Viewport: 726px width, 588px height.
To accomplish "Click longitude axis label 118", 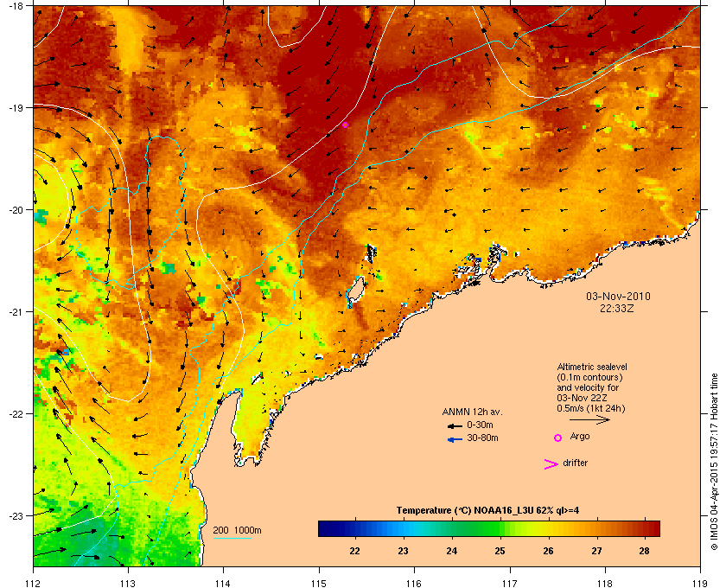I will click(605, 583).
